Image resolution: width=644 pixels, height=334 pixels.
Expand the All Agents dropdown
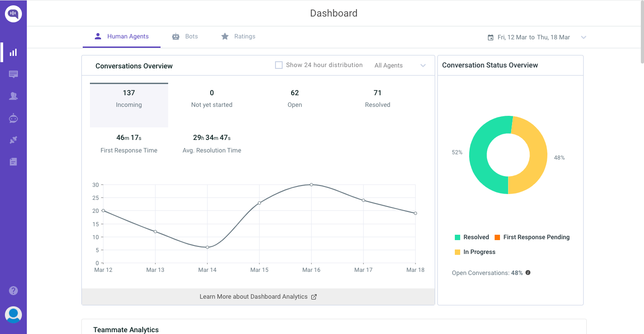(400, 66)
